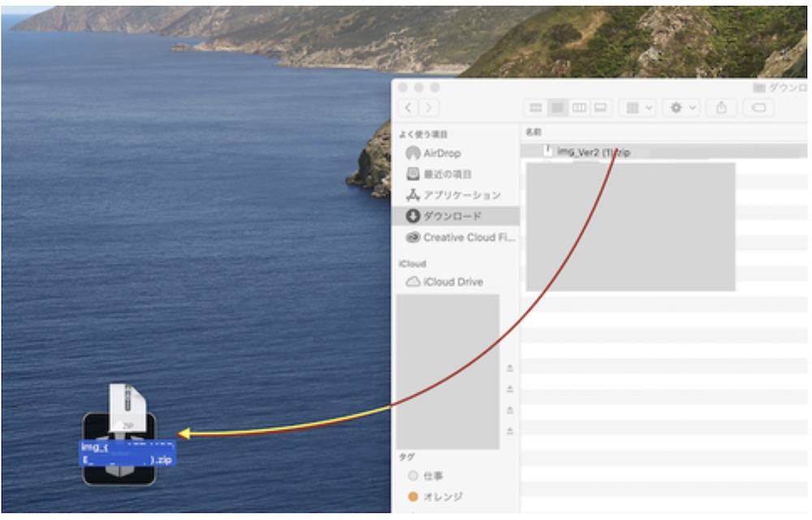Click the Edit Tags toolbar button

pos(758,108)
